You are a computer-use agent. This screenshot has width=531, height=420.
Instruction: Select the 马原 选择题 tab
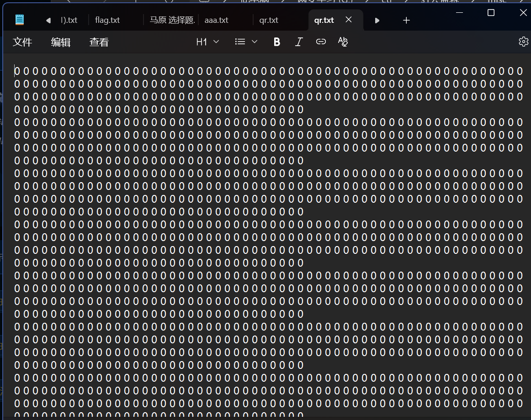(x=172, y=21)
